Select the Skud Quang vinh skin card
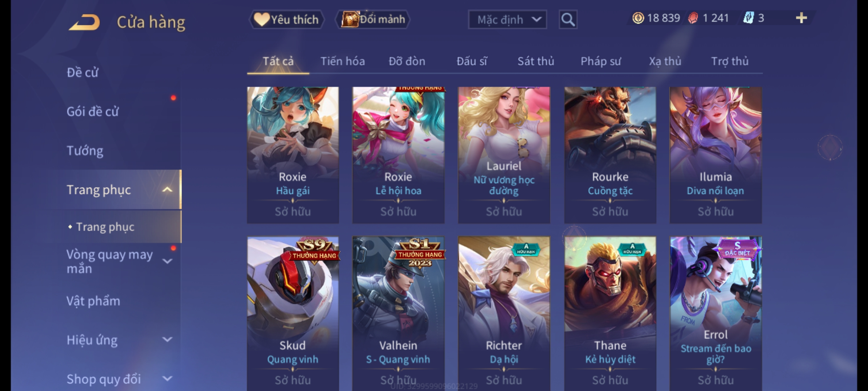Viewport: 868px width, 391px height. (x=293, y=314)
